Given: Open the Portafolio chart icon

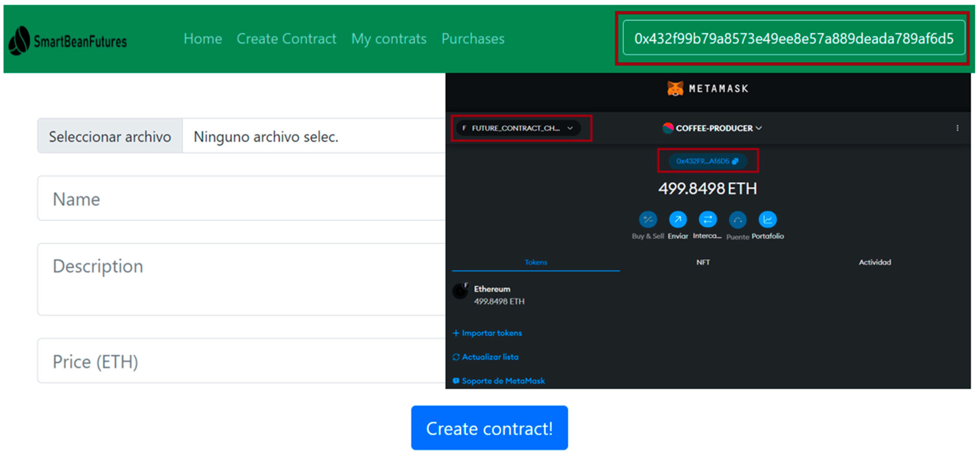Looking at the screenshot, I should pyautogui.click(x=767, y=220).
